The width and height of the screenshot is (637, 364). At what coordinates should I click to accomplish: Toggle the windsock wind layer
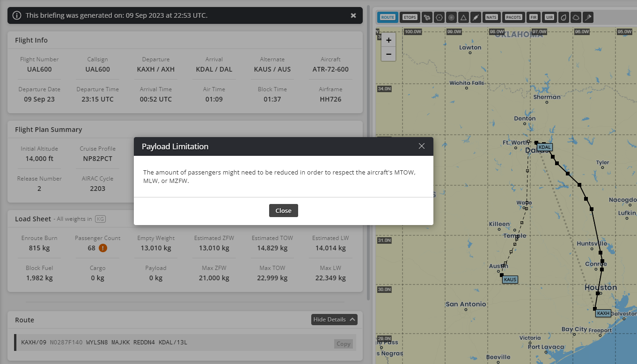(588, 17)
